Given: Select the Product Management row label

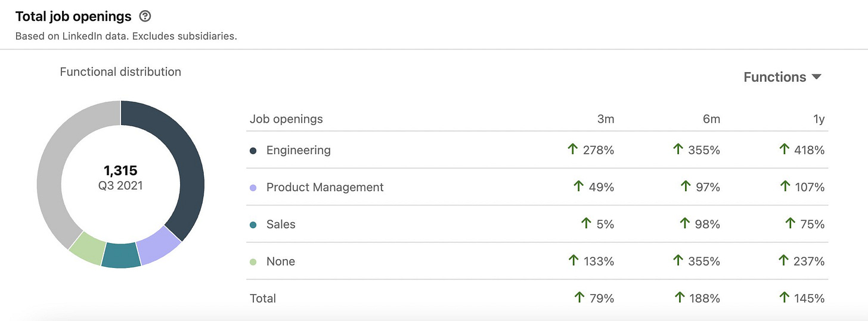Looking at the screenshot, I should tap(325, 187).
